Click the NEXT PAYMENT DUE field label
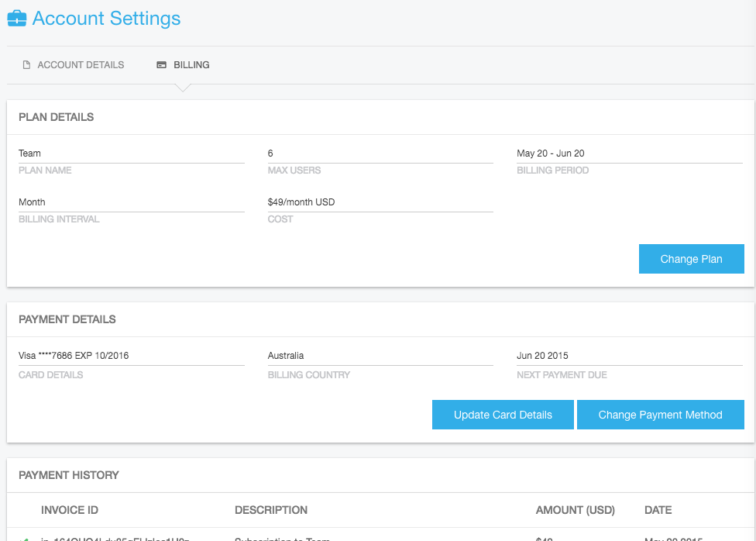Viewport: 756px width, 541px height. 562,375
